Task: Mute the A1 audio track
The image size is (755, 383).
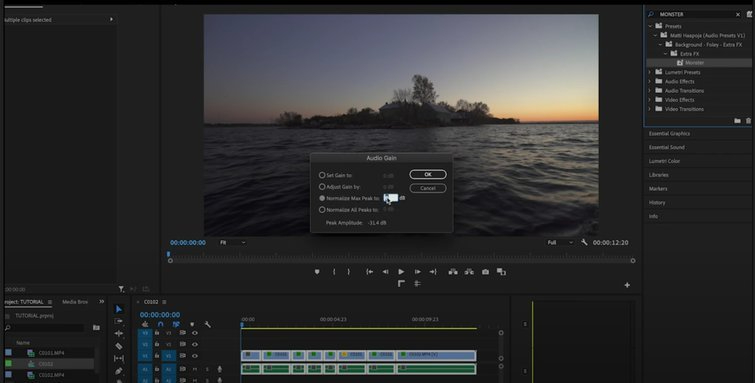Action: point(195,369)
